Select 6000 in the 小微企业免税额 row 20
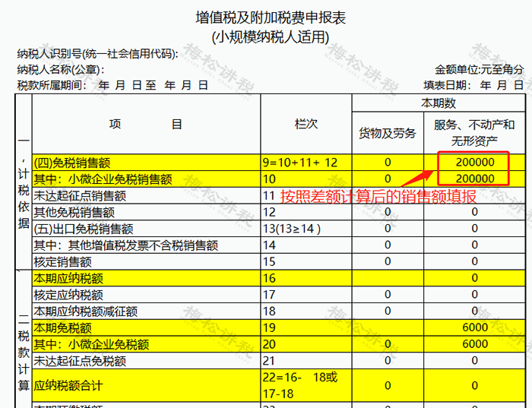 tap(475, 344)
